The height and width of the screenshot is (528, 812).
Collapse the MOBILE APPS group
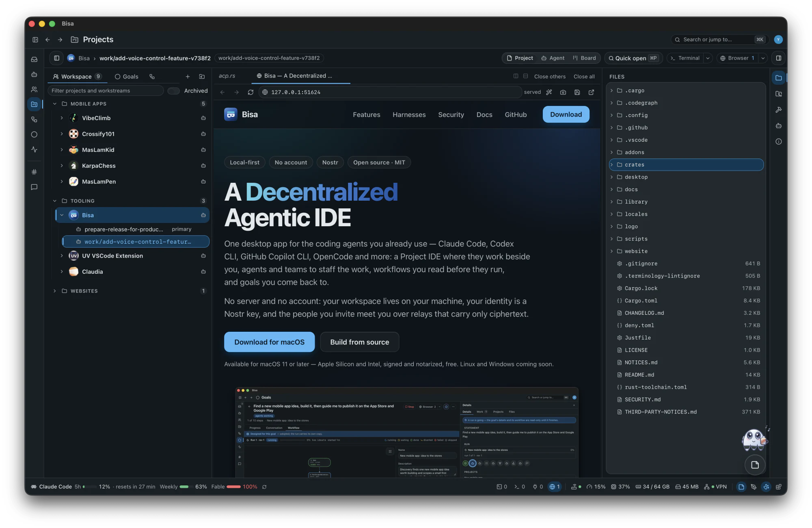click(55, 104)
